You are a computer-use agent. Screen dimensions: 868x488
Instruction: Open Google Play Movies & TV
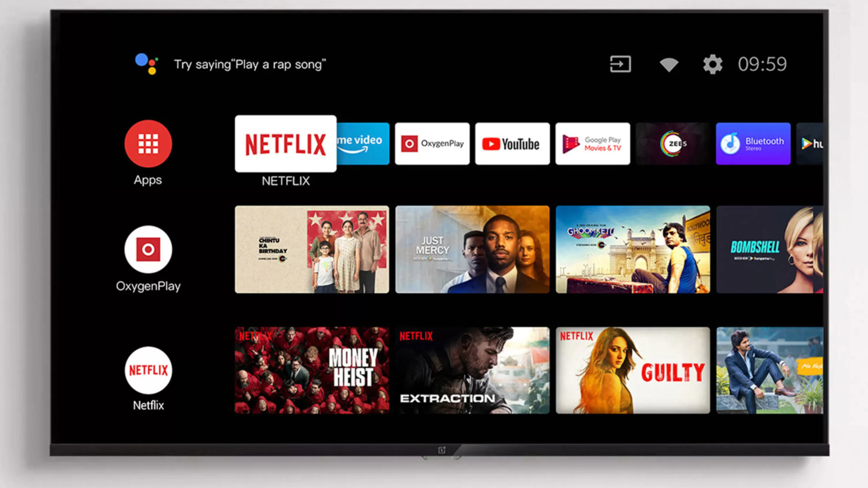593,142
